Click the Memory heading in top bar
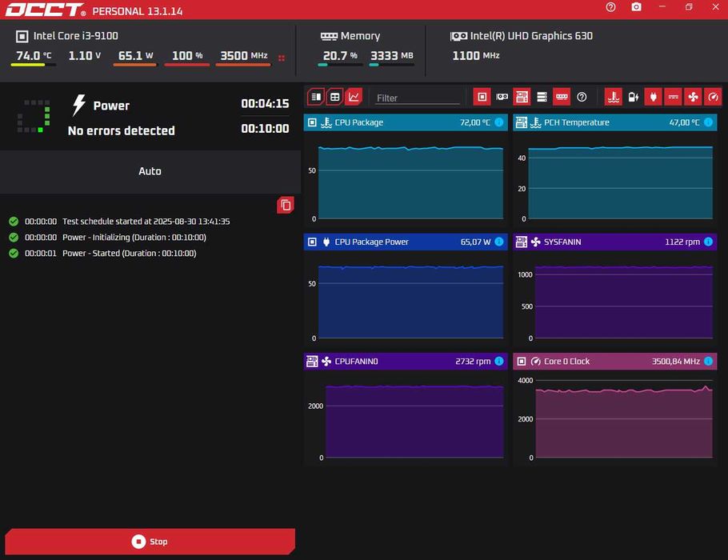The width and height of the screenshot is (728, 560). tap(360, 36)
